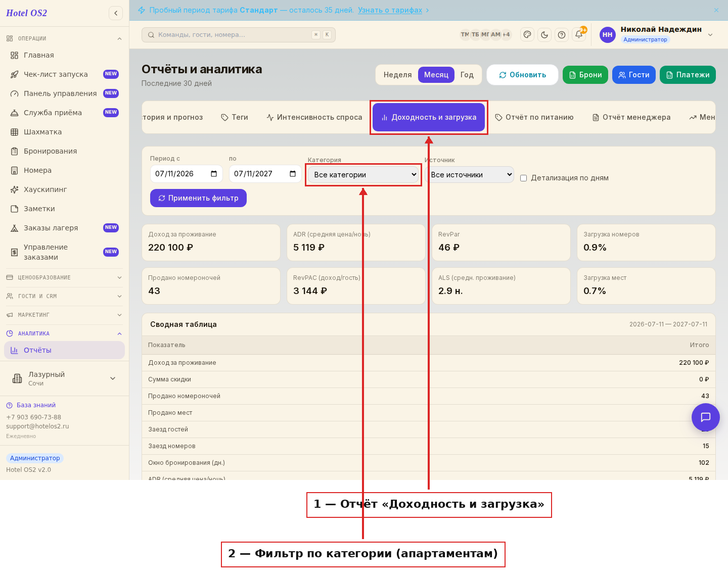Open Номера building item
The width and height of the screenshot is (728, 579).
[x=65, y=170]
